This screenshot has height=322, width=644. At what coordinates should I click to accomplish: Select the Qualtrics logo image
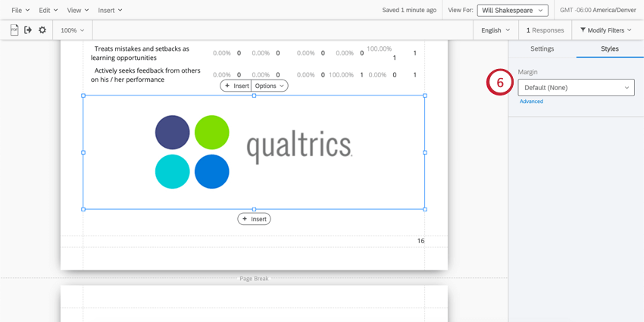254,152
